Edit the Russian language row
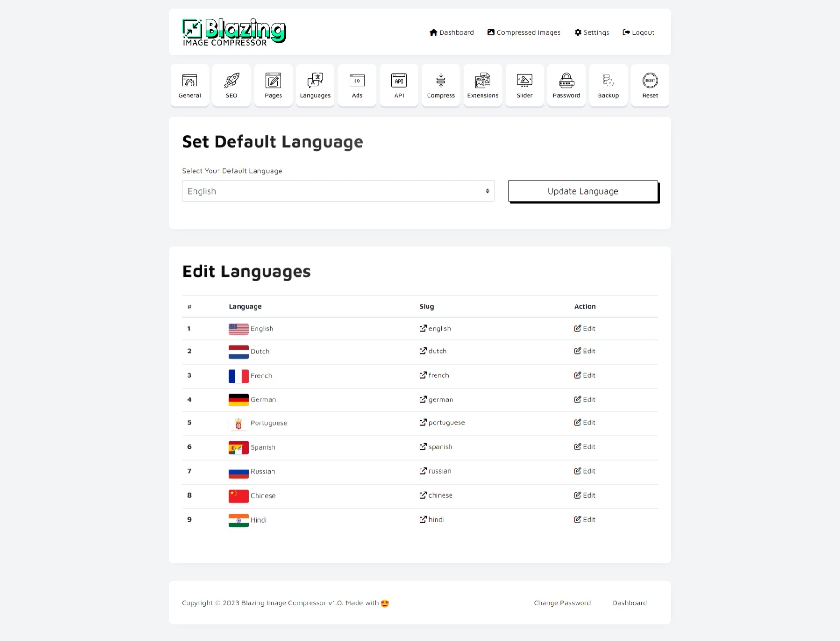840x641 pixels. pyautogui.click(x=584, y=471)
